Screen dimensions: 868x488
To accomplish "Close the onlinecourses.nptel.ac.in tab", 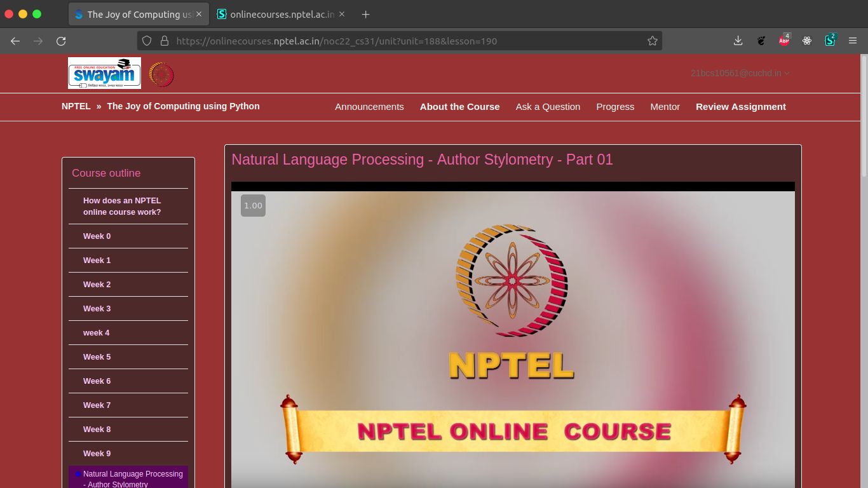I will (x=343, y=14).
